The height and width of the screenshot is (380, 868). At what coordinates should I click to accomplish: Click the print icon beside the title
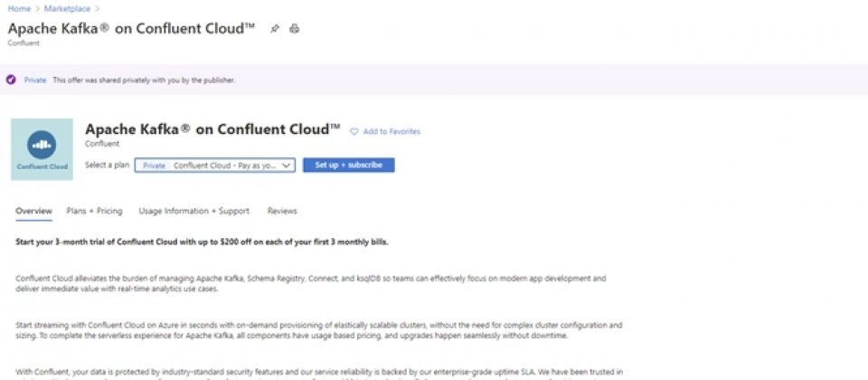click(x=295, y=29)
